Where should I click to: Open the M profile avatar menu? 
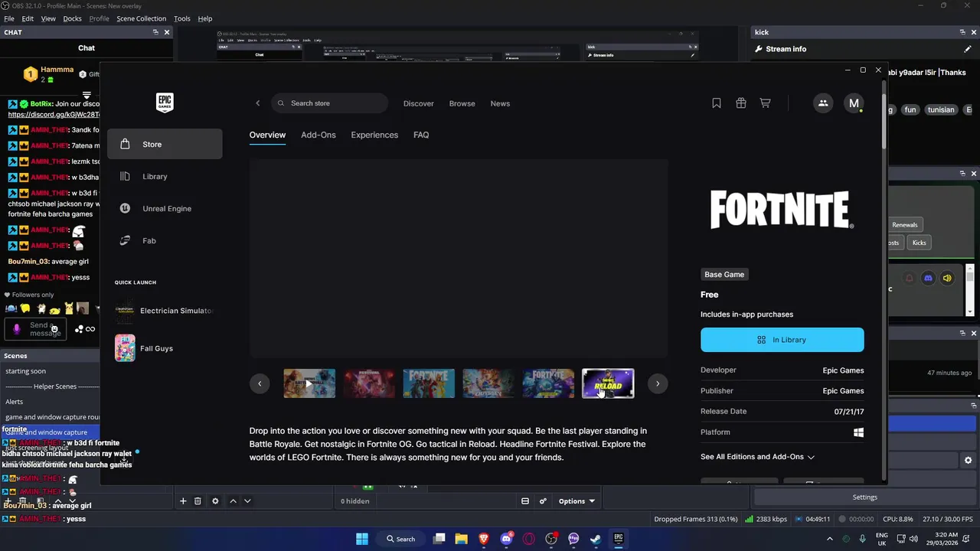pyautogui.click(x=854, y=103)
